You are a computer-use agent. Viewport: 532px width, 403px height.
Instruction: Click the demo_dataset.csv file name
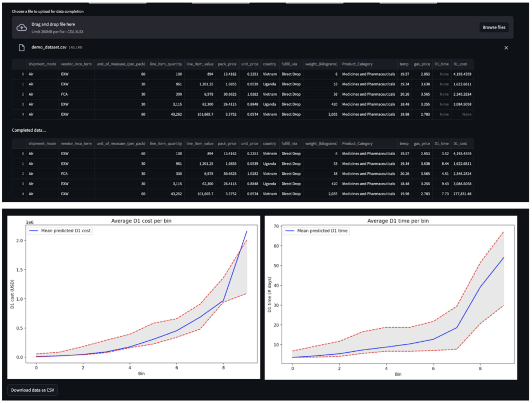click(x=49, y=47)
